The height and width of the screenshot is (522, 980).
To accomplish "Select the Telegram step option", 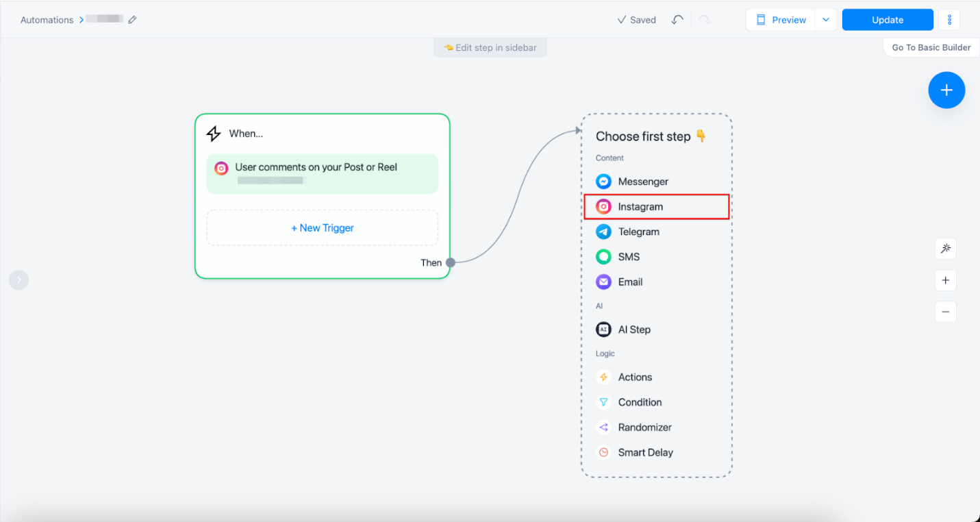I will [x=638, y=232].
